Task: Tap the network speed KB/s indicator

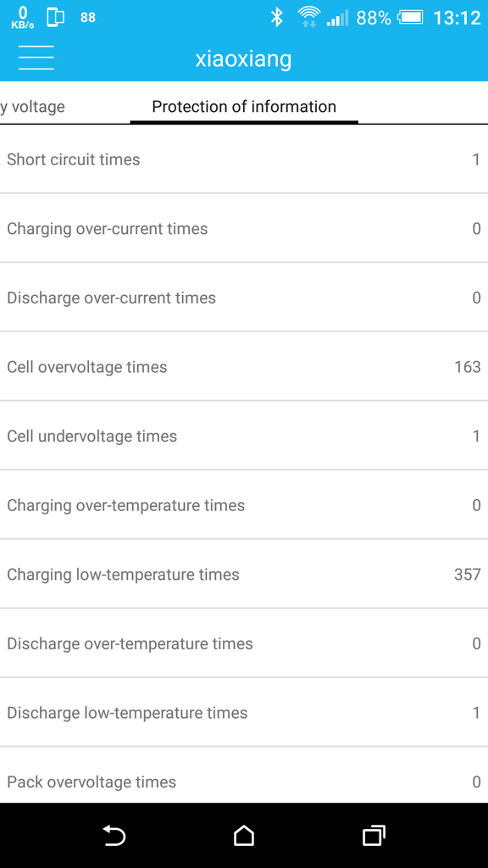Action: click(x=23, y=18)
